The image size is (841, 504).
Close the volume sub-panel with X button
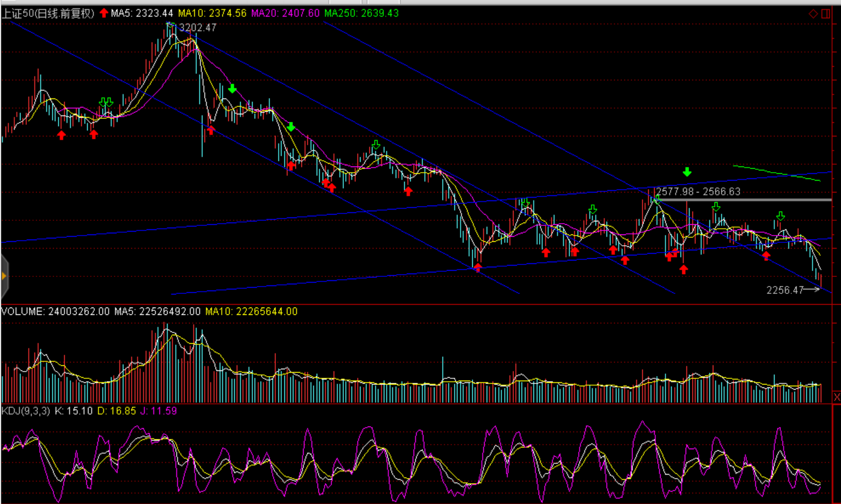tap(836, 397)
